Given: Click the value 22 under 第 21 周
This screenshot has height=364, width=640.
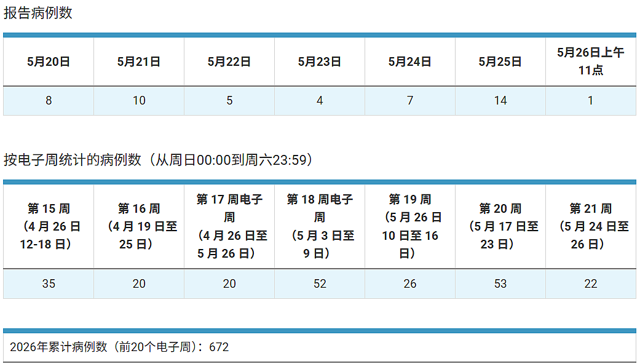Looking at the screenshot, I should [591, 283].
